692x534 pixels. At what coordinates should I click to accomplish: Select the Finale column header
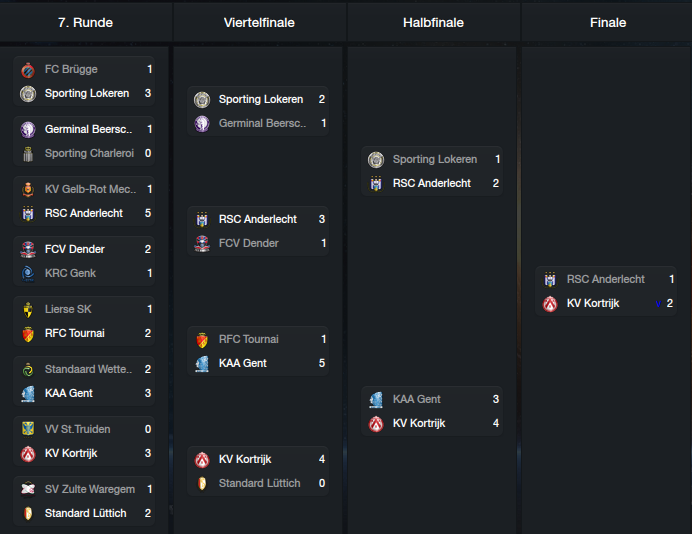click(x=608, y=23)
